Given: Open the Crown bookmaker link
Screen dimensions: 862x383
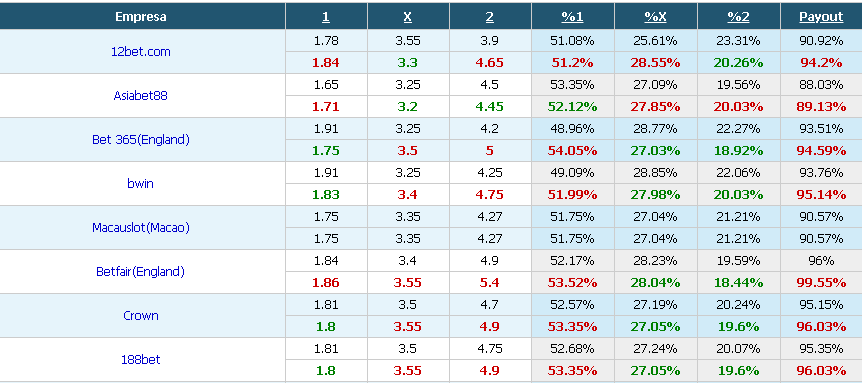Looking at the screenshot, I should click(x=141, y=315).
